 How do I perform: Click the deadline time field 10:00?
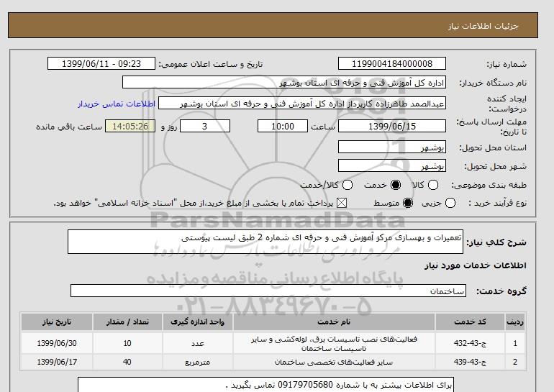[x=283, y=126]
